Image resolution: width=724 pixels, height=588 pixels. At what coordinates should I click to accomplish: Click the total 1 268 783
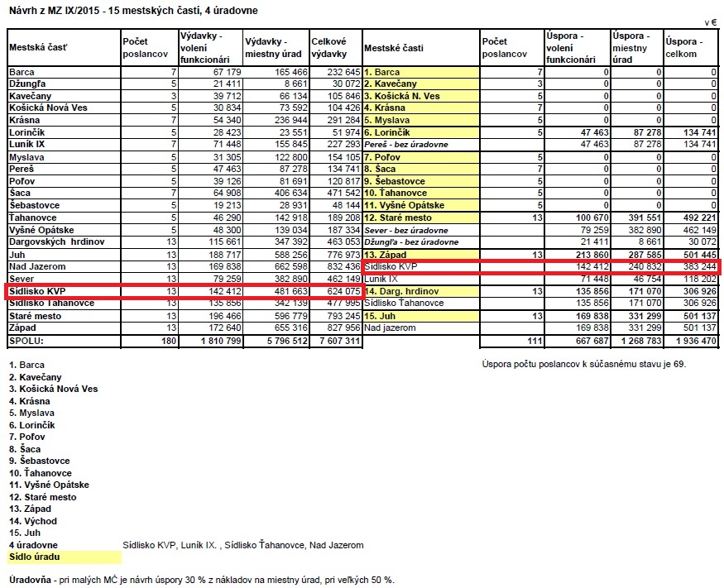(x=641, y=341)
